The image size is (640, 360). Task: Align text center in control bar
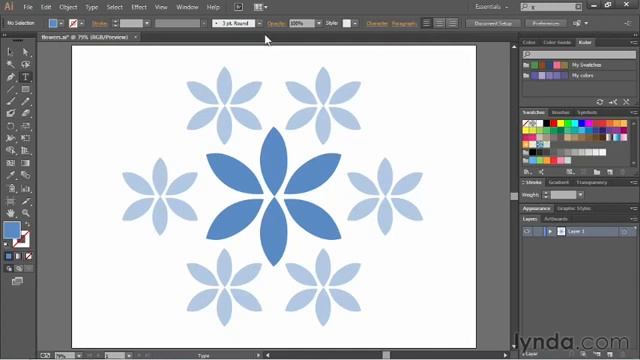[x=439, y=23]
